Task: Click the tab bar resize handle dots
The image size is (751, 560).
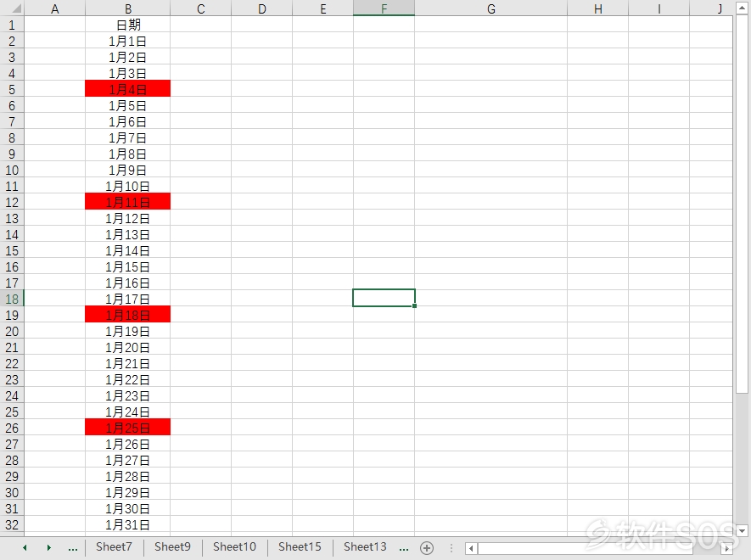Action: point(451,547)
